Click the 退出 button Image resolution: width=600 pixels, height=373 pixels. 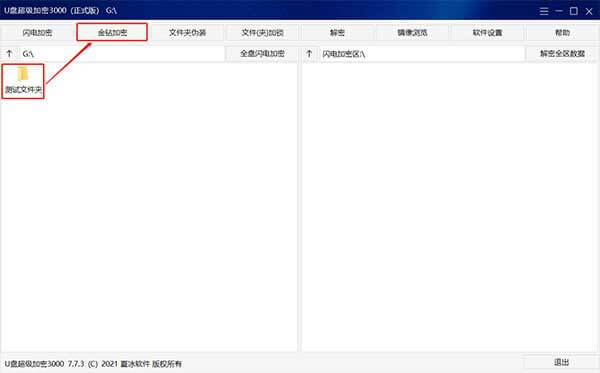coord(561,362)
